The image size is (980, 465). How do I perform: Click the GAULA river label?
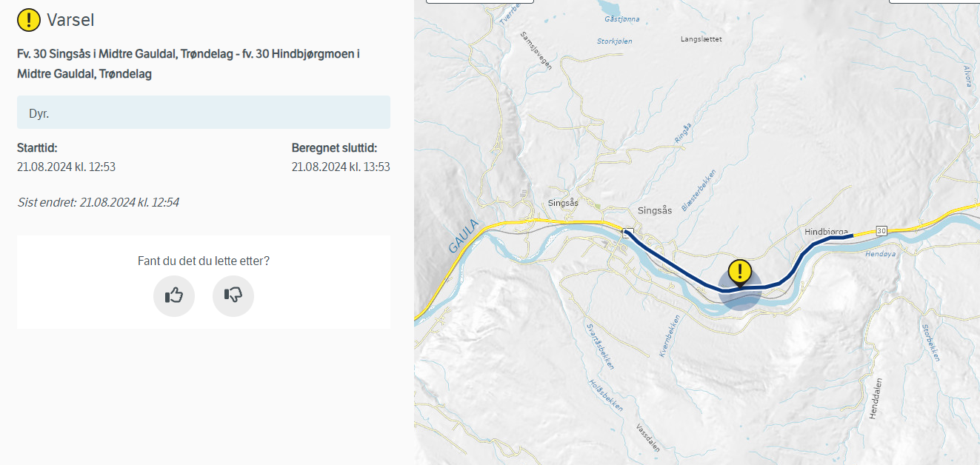click(x=464, y=236)
